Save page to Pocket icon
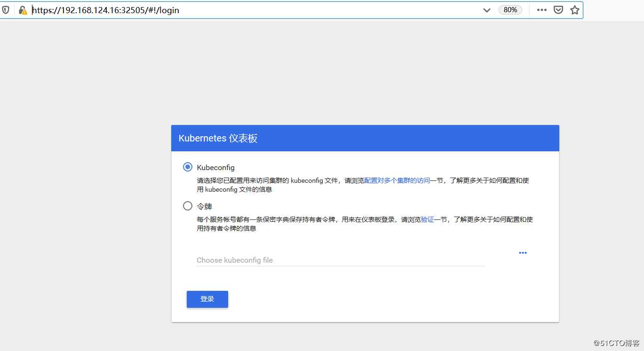This screenshot has height=351, width=644. point(558,10)
